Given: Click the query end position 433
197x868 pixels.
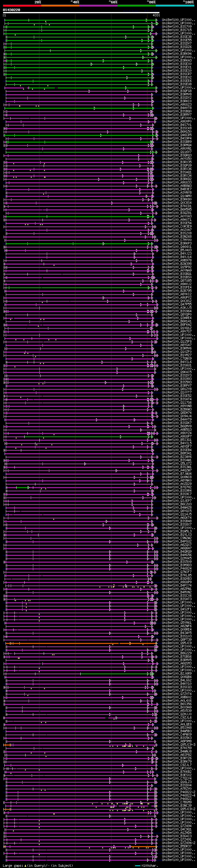Looking at the screenshot, I should 155,15.
